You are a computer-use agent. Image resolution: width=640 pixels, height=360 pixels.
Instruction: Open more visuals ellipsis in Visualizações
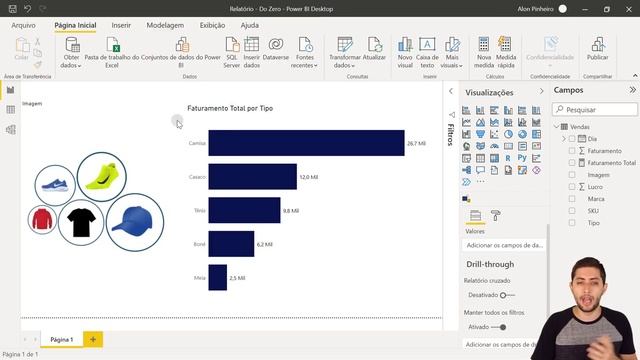(480, 182)
